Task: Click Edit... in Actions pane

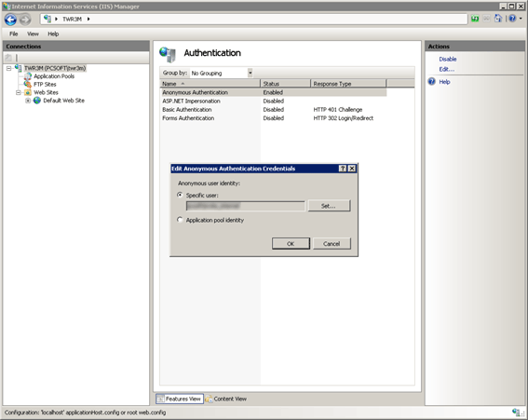Action: tap(446, 69)
